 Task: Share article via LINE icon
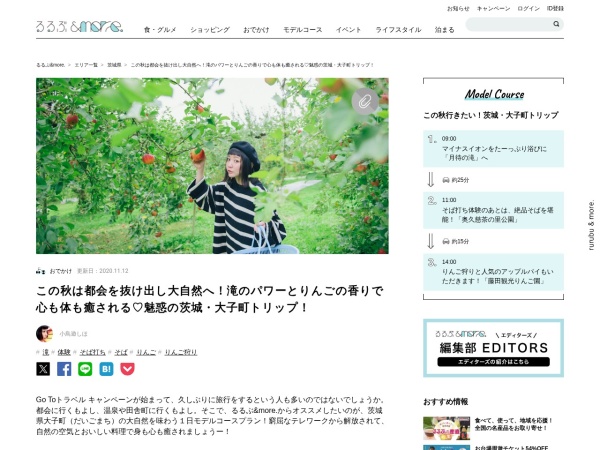(x=85, y=369)
